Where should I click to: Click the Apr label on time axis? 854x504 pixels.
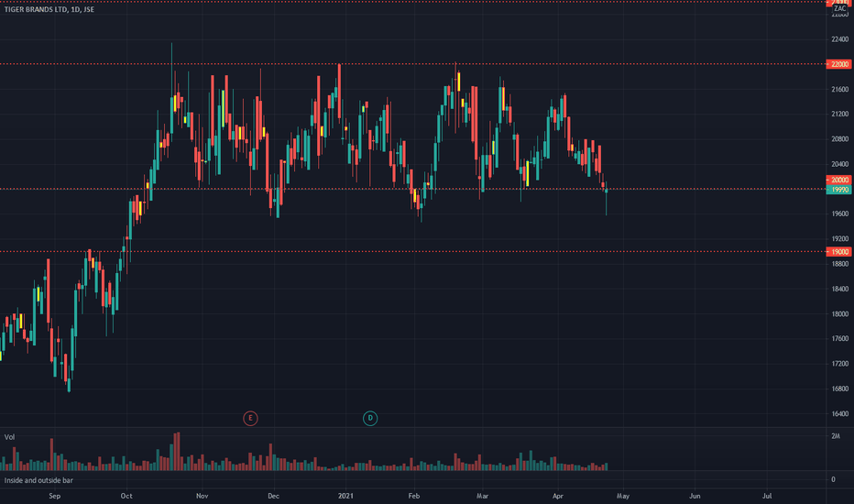[x=558, y=496]
